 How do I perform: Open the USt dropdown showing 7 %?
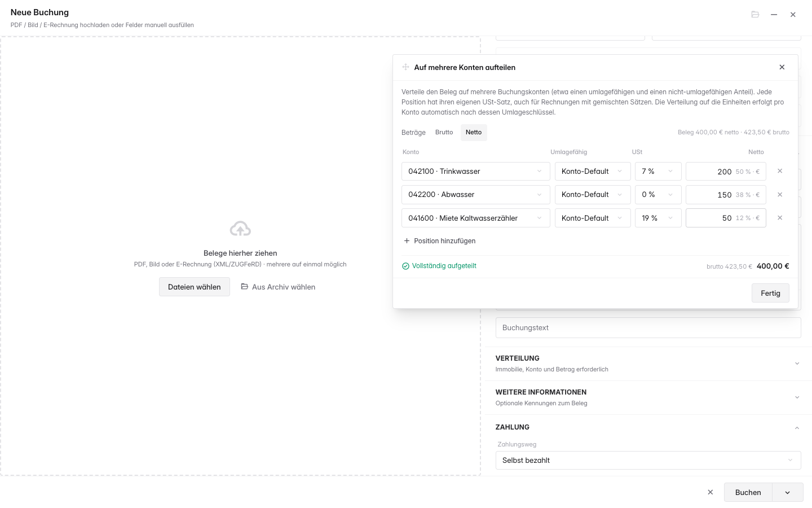pyautogui.click(x=658, y=171)
